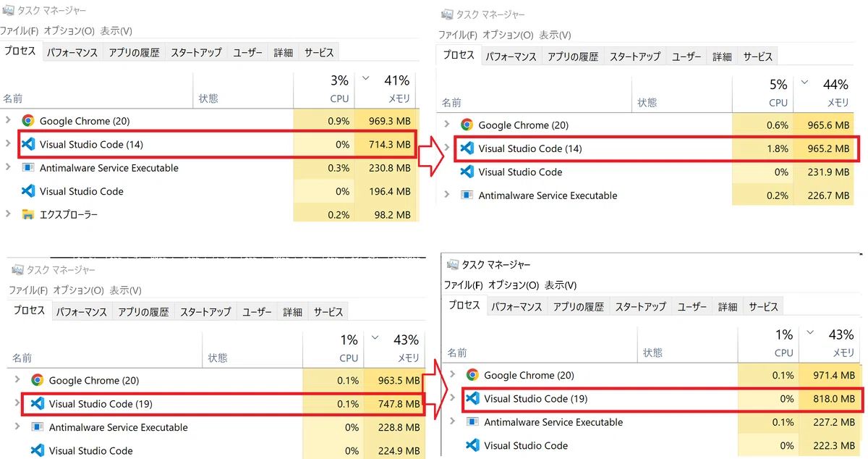The image size is (868, 459).
Task: Click the Chrome icon in 971.4 MB row
Action: pyautogui.click(x=472, y=375)
